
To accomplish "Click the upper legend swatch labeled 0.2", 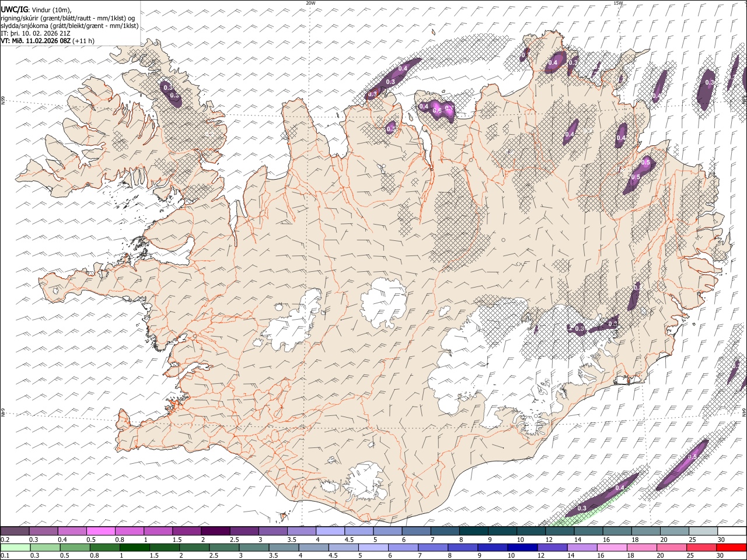I will pyautogui.click(x=15, y=531).
